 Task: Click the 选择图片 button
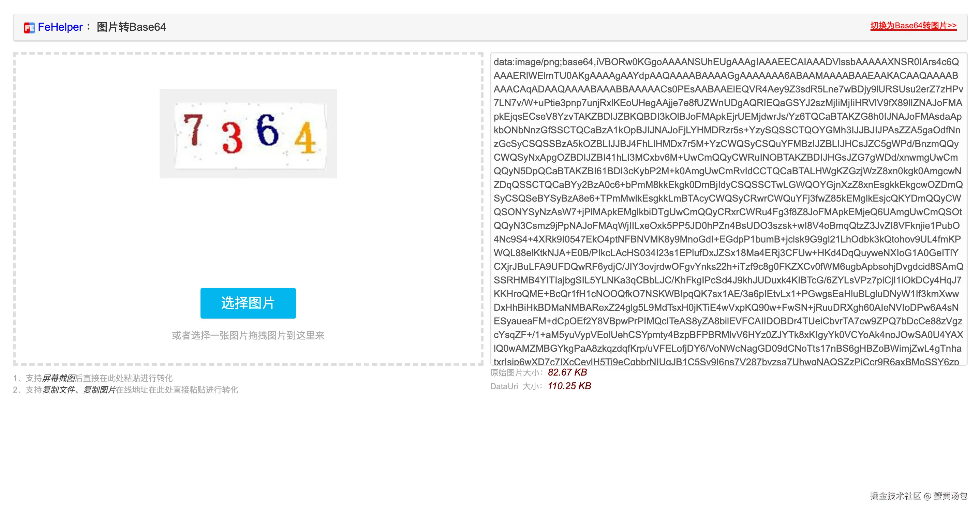(x=248, y=303)
